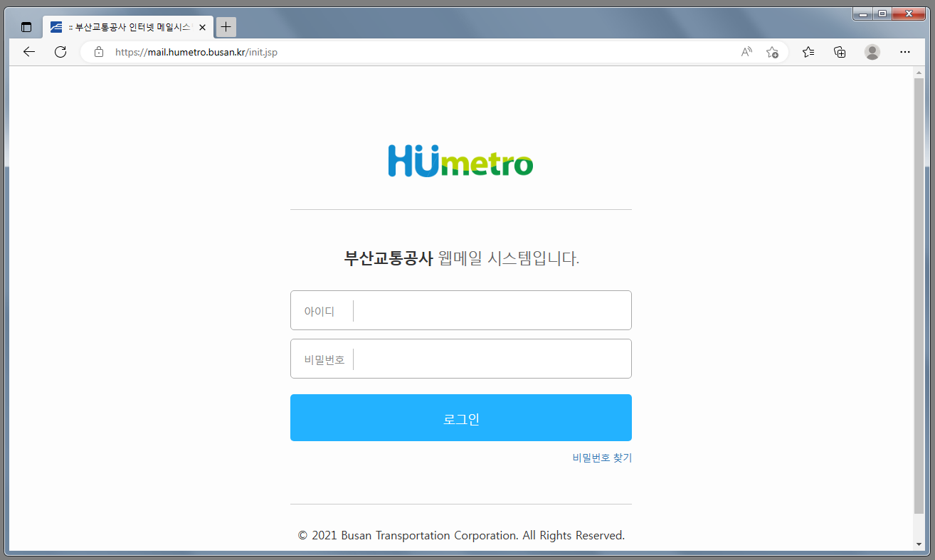Maximize the browser window
Image resolution: width=935 pixels, height=560 pixels.
pyautogui.click(x=882, y=13)
